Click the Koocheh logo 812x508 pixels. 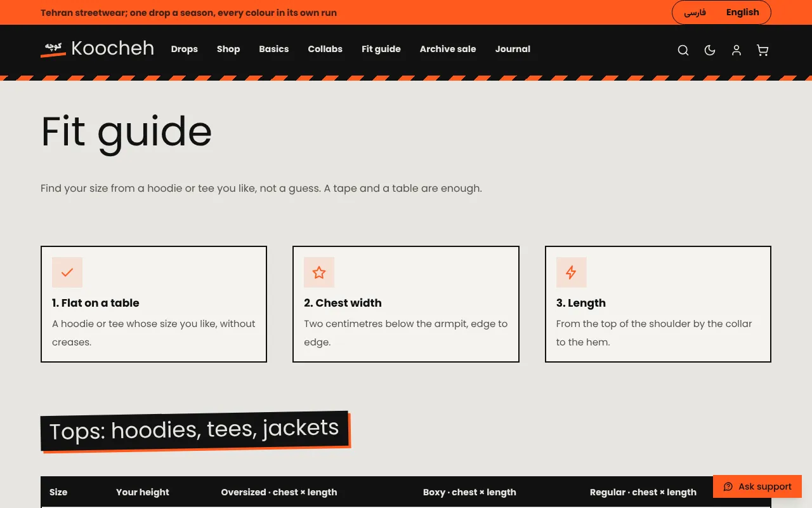(97, 49)
